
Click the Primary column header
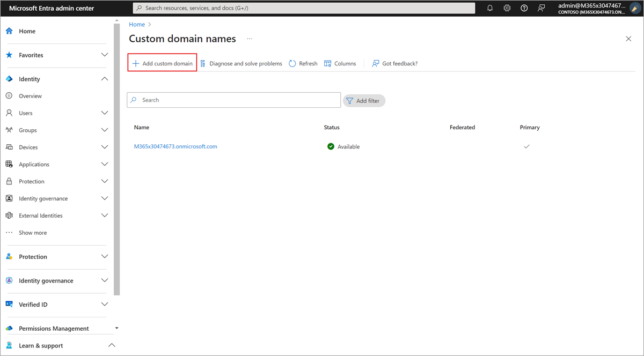(x=530, y=128)
